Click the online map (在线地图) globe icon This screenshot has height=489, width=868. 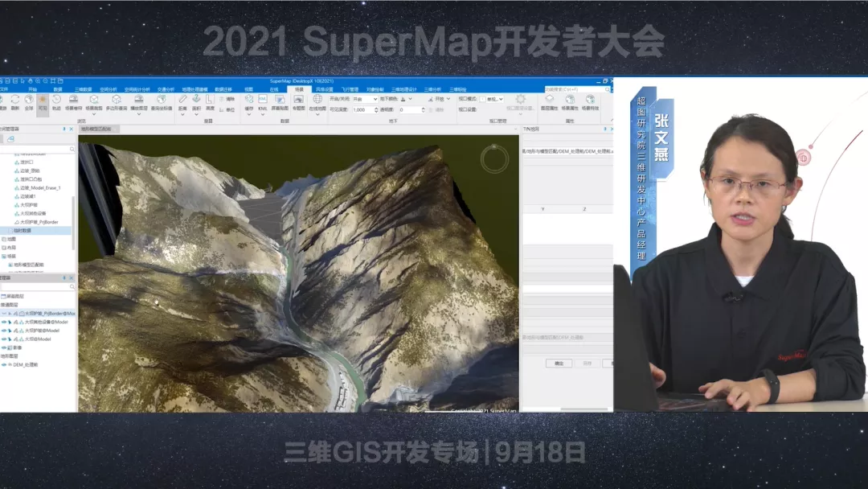click(x=317, y=99)
